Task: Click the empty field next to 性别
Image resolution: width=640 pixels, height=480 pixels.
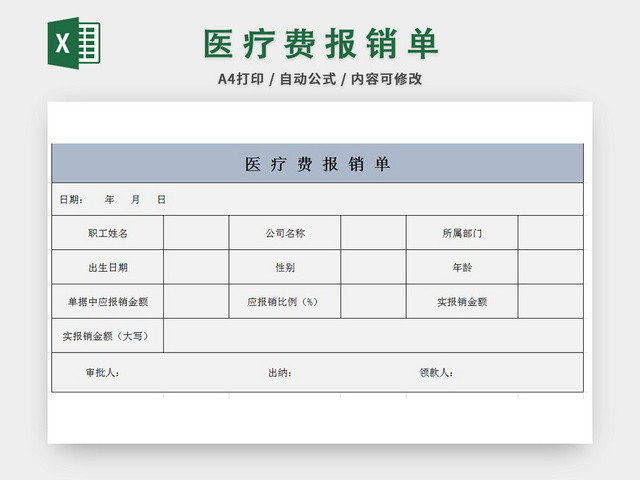Action: [x=373, y=267]
